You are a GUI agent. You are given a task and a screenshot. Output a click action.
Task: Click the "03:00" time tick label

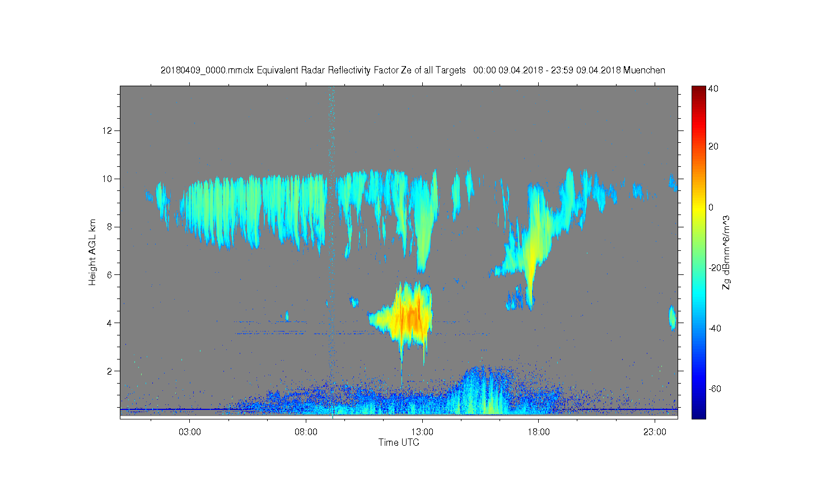[190, 432]
